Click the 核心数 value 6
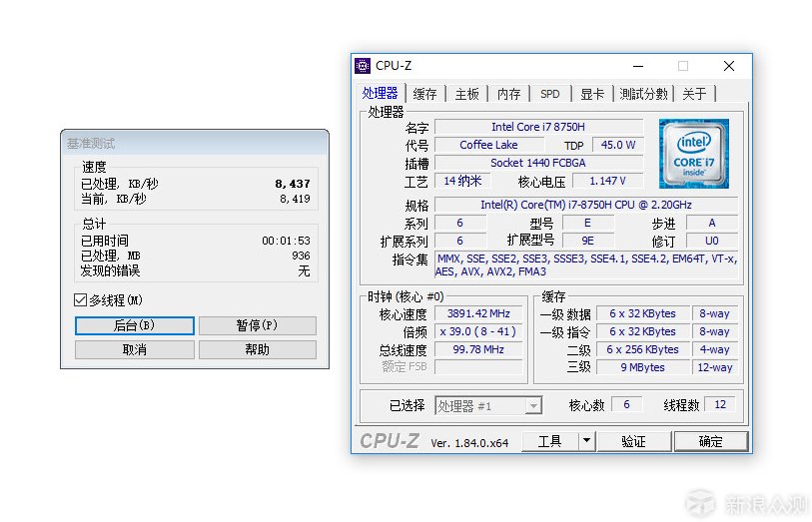 click(x=626, y=404)
